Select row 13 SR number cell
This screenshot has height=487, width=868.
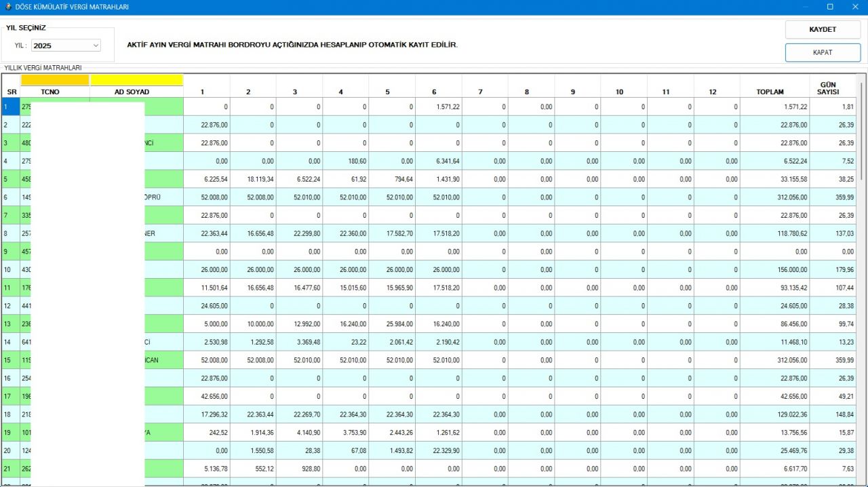pos(11,324)
